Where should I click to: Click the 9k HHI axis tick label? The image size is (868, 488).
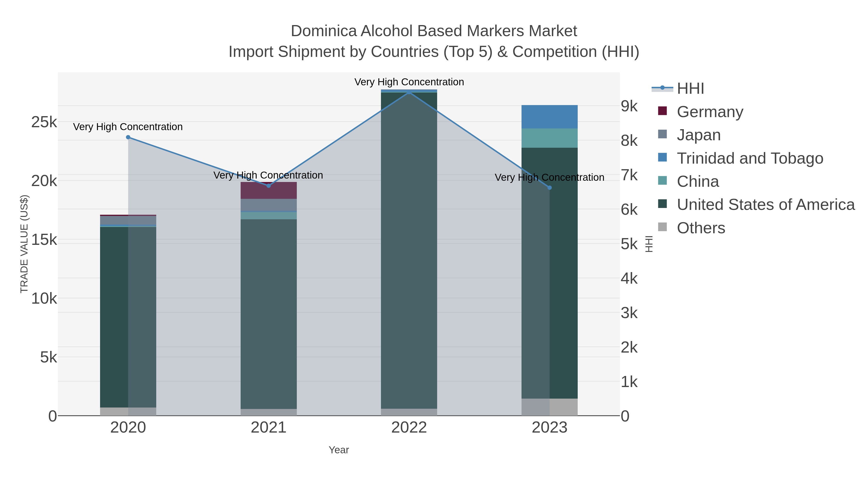tap(630, 106)
